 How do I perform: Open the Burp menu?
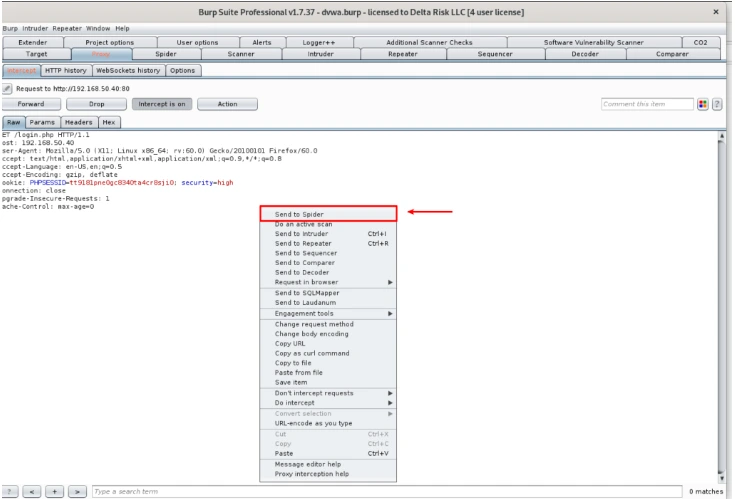click(x=10, y=29)
